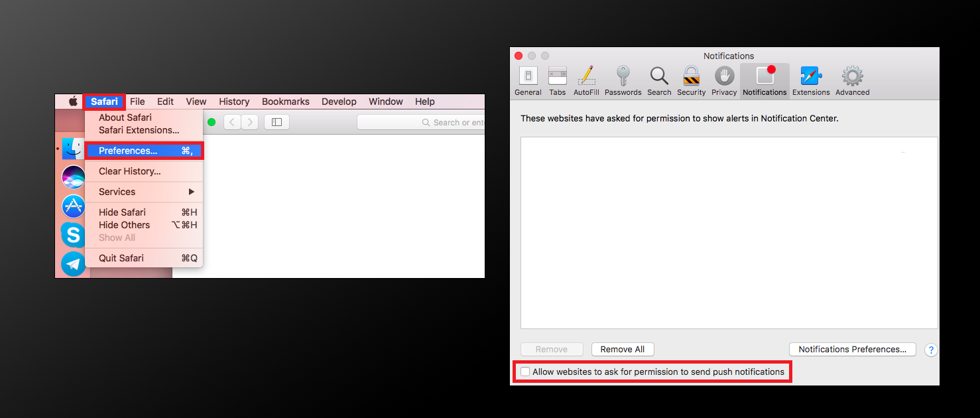Open Skype from the dock
The height and width of the screenshot is (418, 980).
(73, 235)
